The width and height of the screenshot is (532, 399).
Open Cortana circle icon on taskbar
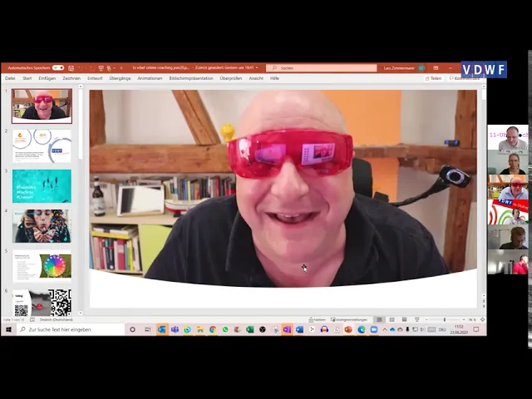click(133, 329)
